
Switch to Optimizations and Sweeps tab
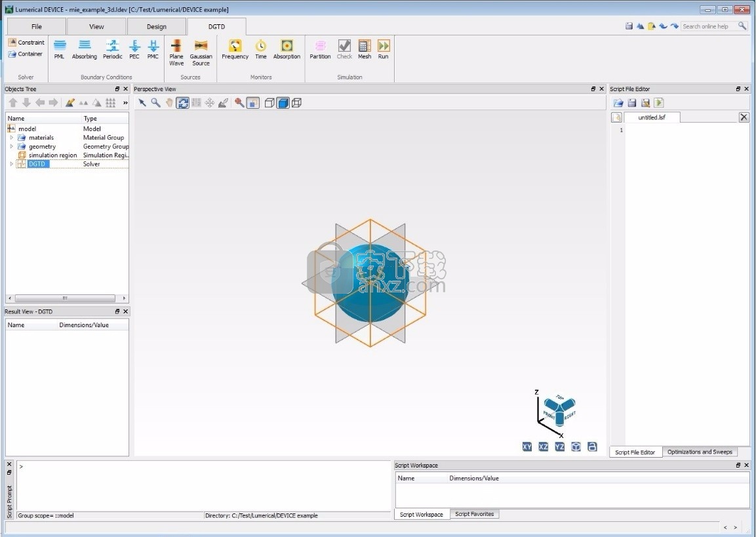pos(700,452)
